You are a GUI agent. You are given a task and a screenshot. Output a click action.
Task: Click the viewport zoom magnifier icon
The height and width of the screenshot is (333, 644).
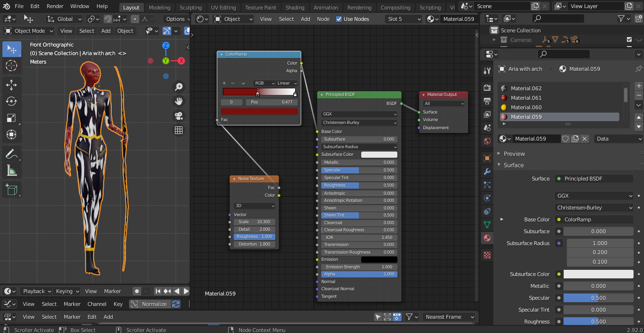click(x=179, y=87)
